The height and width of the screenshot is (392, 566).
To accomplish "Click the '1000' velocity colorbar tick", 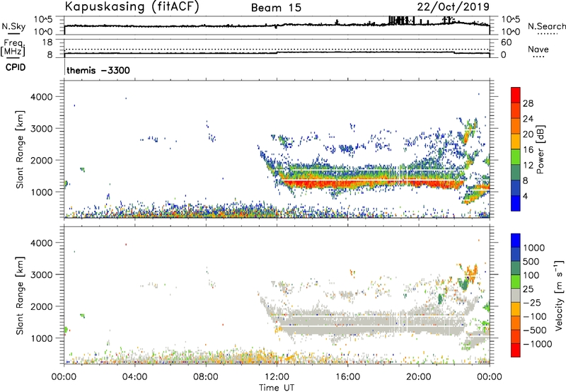I will [x=534, y=248].
